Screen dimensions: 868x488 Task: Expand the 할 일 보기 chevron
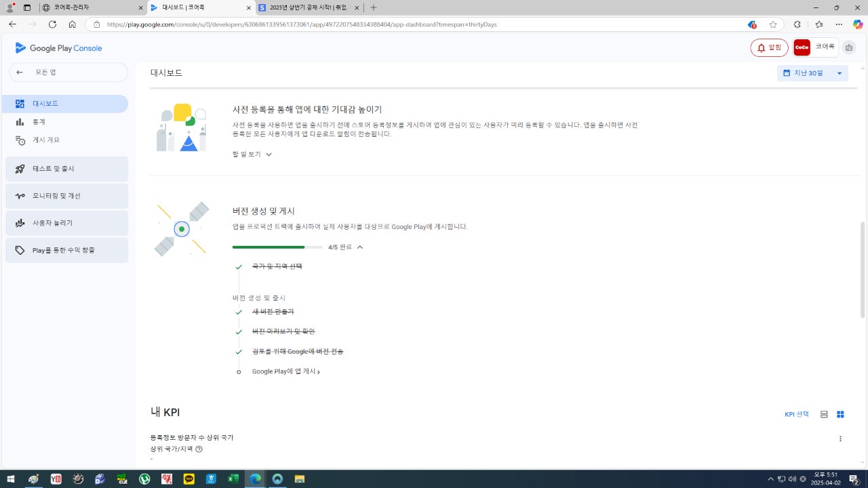[x=269, y=155]
